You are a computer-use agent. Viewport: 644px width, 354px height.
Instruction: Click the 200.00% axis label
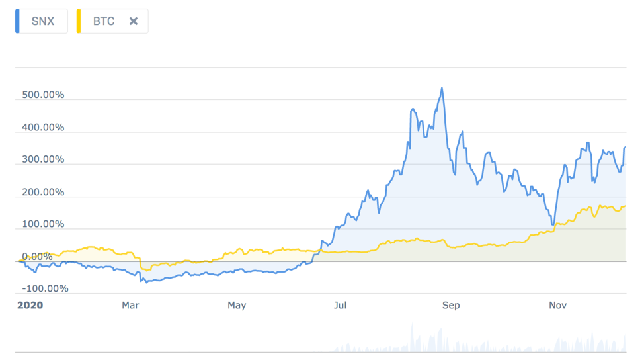click(x=43, y=192)
